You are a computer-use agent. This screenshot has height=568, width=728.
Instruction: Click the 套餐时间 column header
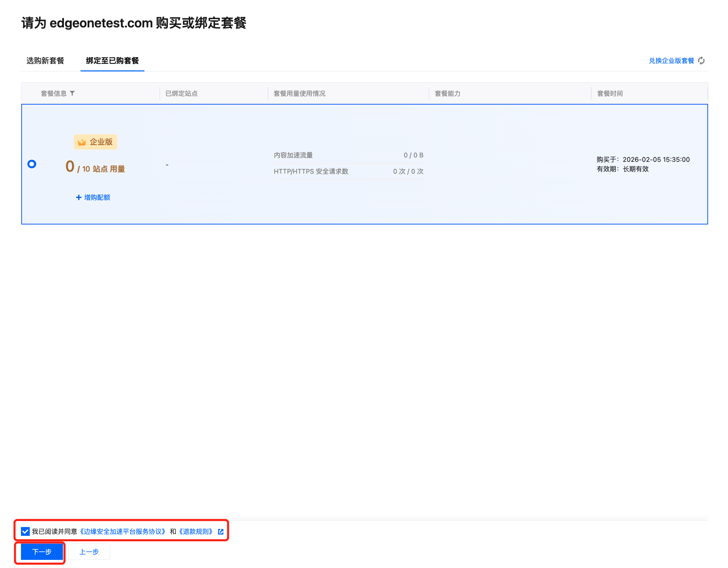(610, 93)
